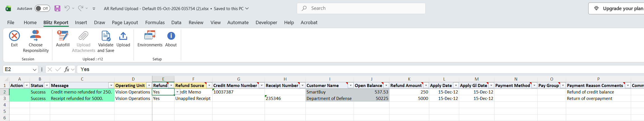The height and width of the screenshot is (121, 644).
Task: Click in the Search box
Action: pos(361,8)
